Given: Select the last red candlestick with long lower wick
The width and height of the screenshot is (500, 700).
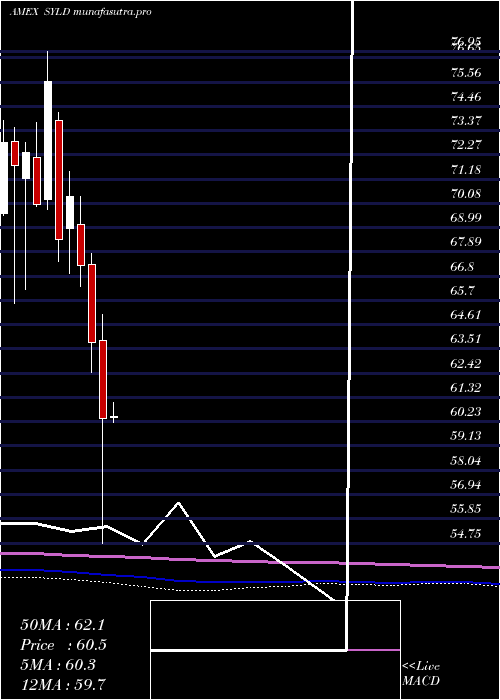Looking at the screenshot, I should (x=103, y=379).
